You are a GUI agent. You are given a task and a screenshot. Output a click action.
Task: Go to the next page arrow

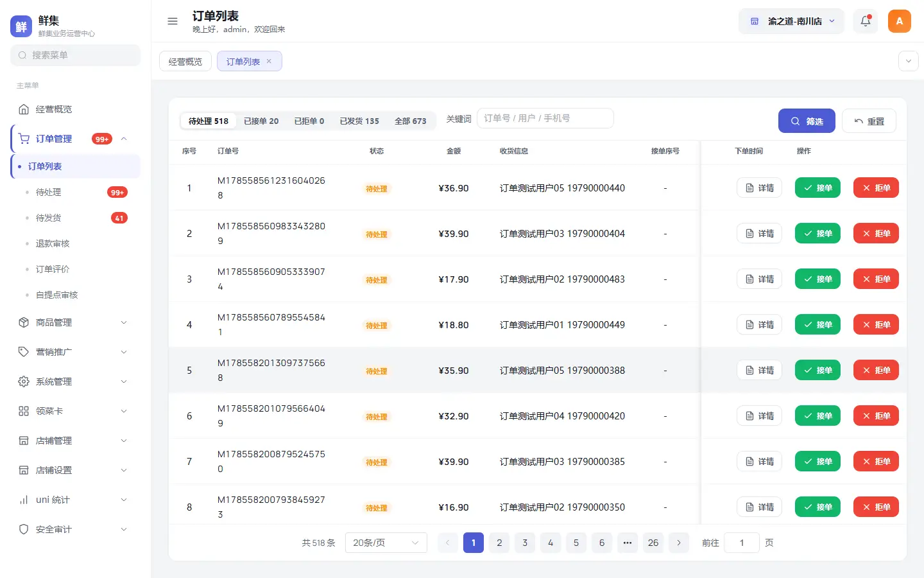(x=679, y=543)
